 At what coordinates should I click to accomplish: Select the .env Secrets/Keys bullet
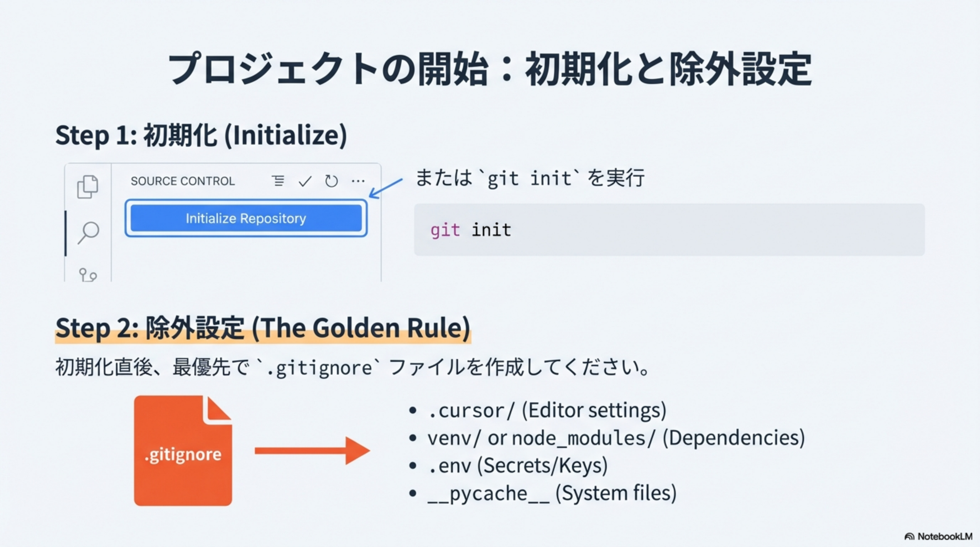(517, 465)
